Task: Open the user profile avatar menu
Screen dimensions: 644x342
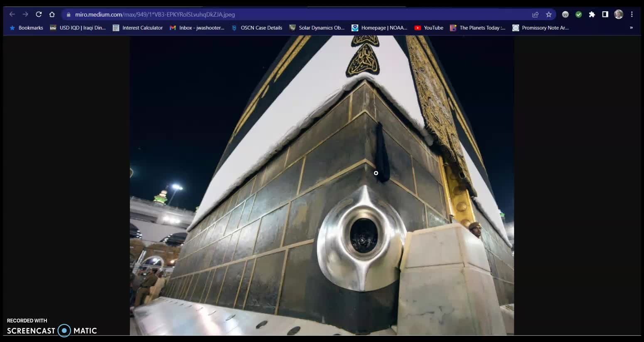Action: [x=619, y=15]
